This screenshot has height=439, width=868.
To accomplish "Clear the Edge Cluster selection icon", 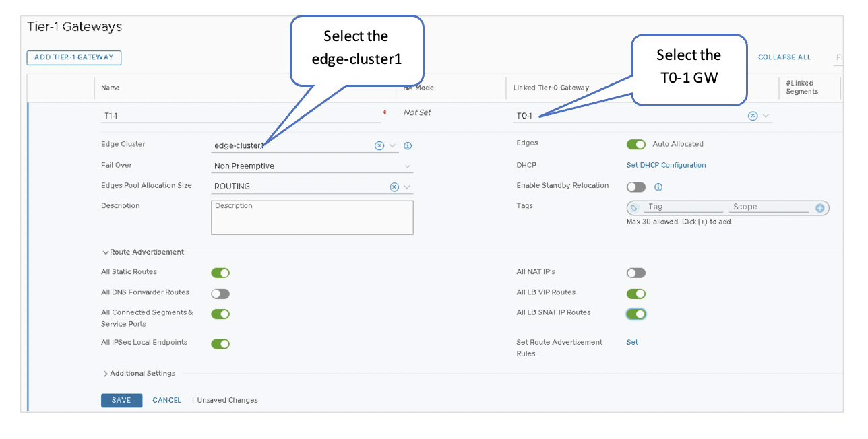I will (379, 145).
